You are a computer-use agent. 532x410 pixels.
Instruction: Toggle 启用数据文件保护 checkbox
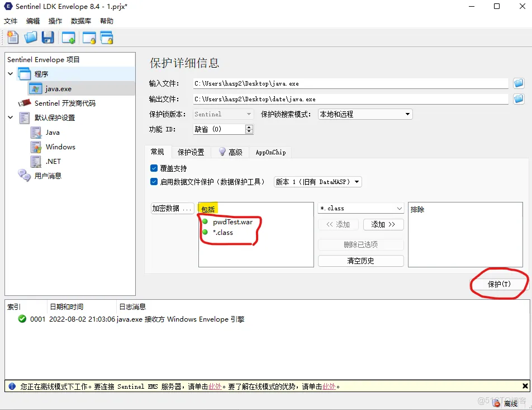tap(154, 182)
